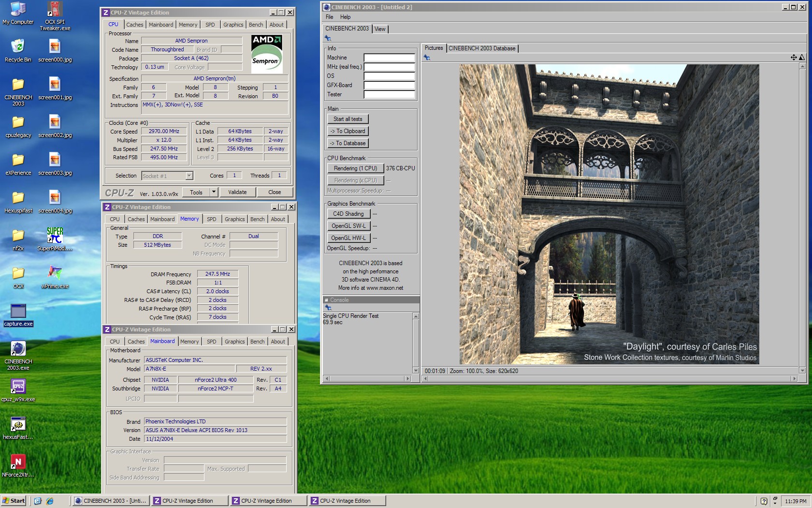
Task: Open Caches tab in top CPU-Z window
Action: [x=135, y=25]
